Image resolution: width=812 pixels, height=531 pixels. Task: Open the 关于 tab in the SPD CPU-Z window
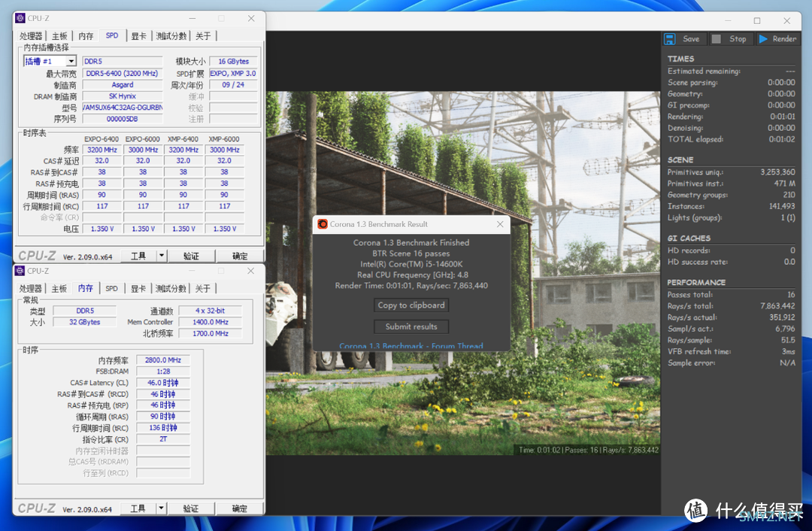tap(204, 36)
